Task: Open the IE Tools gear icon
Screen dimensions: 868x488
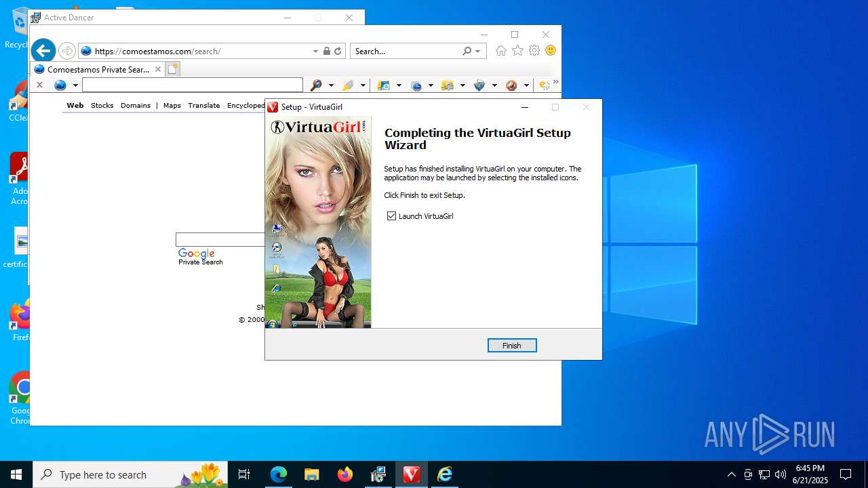Action: click(x=534, y=51)
